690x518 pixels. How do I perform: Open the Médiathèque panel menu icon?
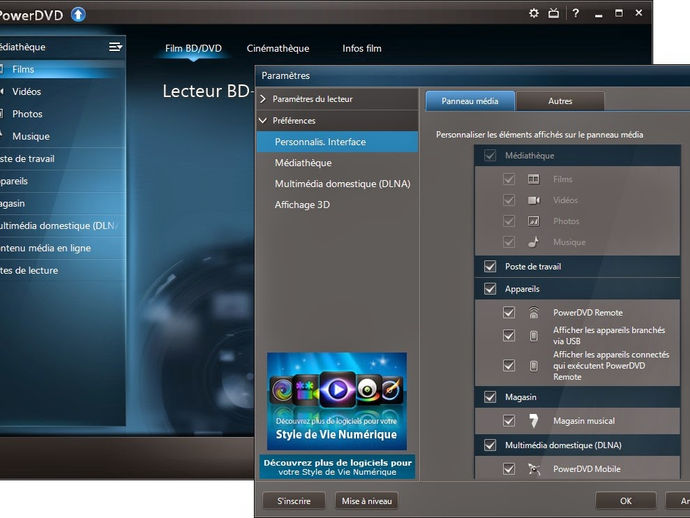[x=115, y=47]
